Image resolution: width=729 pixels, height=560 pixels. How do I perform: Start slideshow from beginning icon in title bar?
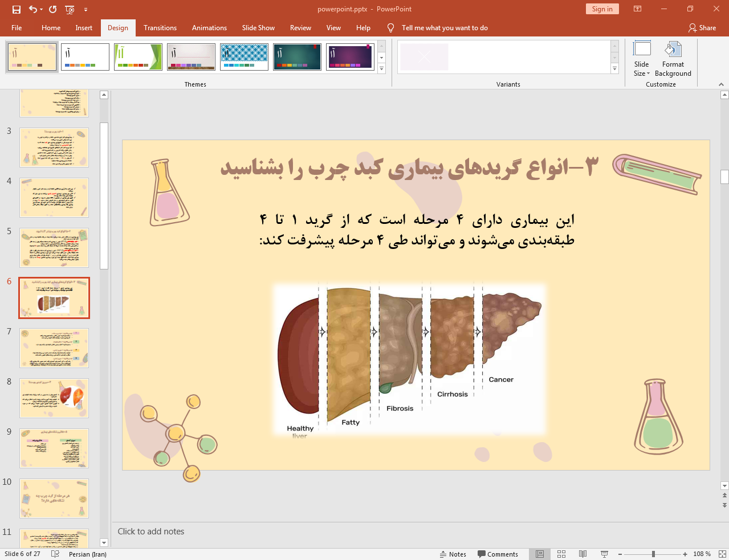[70, 9]
